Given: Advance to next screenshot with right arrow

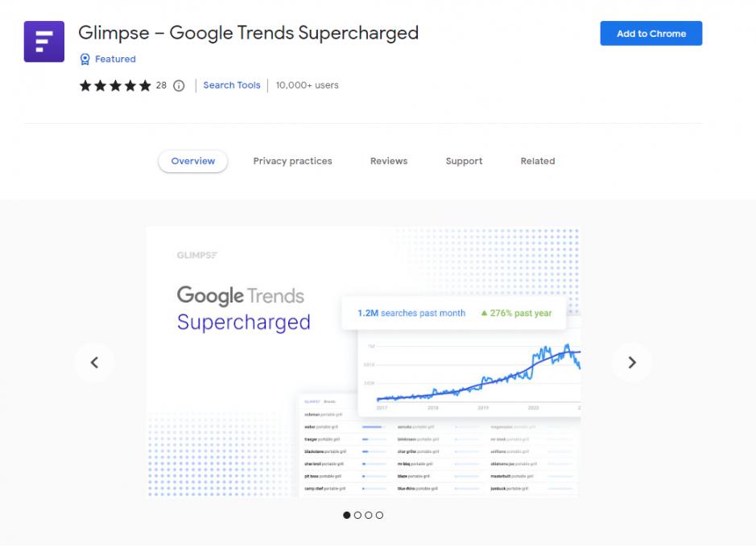Looking at the screenshot, I should pyautogui.click(x=631, y=362).
